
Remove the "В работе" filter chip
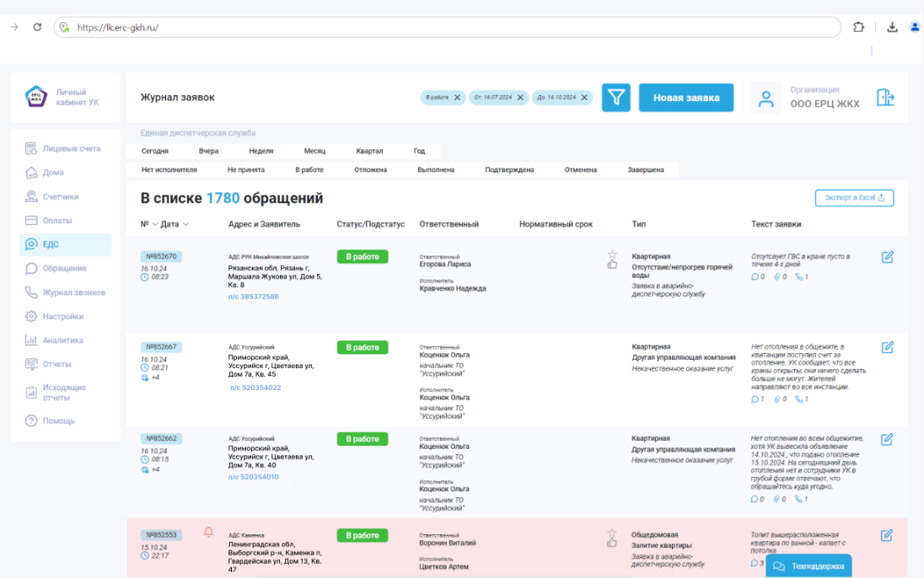click(458, 98)
